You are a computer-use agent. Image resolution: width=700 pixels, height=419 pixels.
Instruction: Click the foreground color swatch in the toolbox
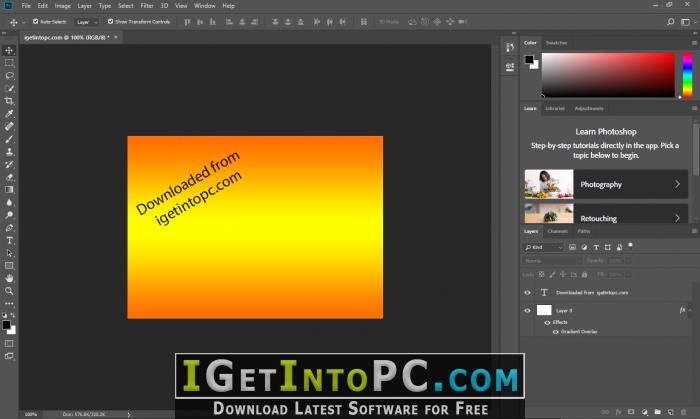pyautogui.click(x=6, y=325)
